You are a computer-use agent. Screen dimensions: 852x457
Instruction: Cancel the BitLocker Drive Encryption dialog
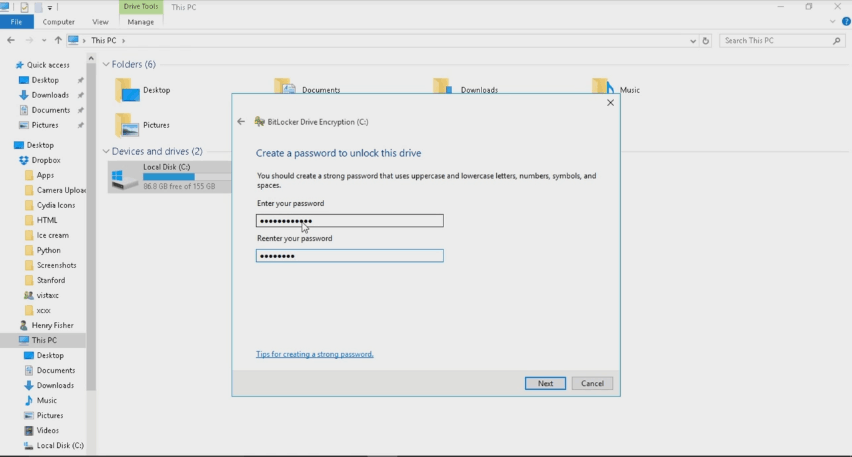coord(592,383)
